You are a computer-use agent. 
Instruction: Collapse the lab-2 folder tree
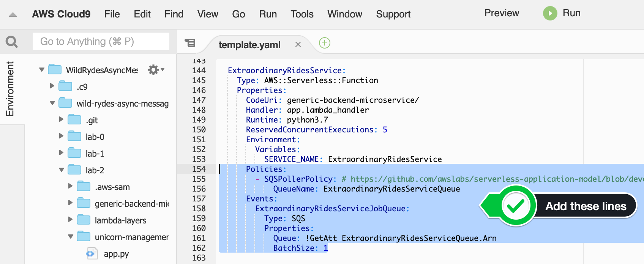tap(62, 170)
